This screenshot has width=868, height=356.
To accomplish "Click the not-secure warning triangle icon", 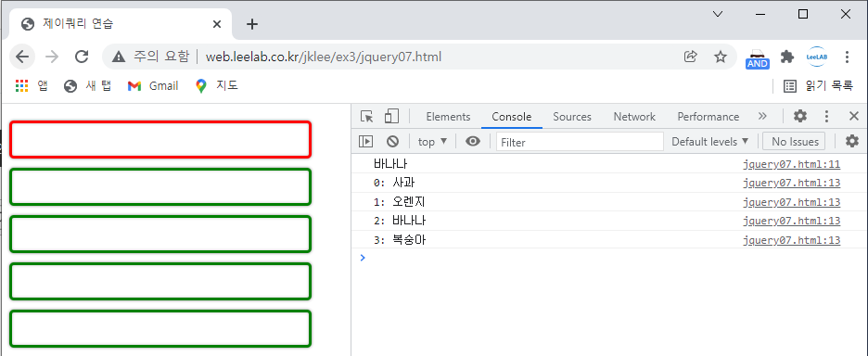I will pyautogui.click(x=119, y=57).
